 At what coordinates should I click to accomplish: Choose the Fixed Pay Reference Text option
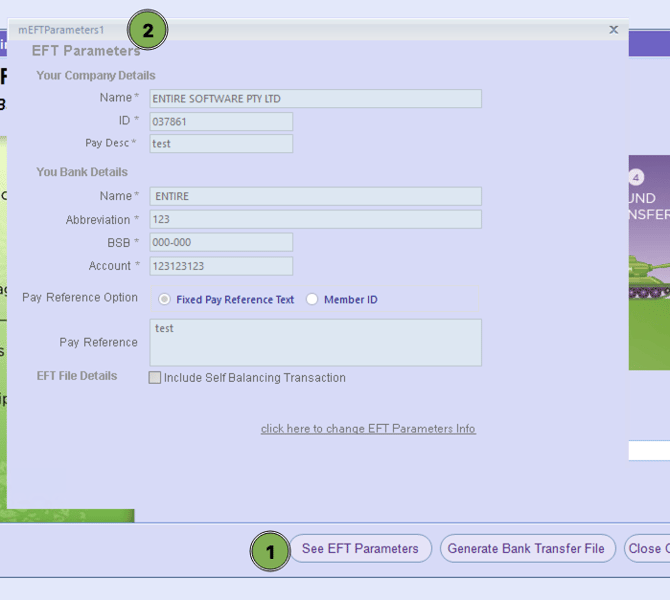point(165,299)
